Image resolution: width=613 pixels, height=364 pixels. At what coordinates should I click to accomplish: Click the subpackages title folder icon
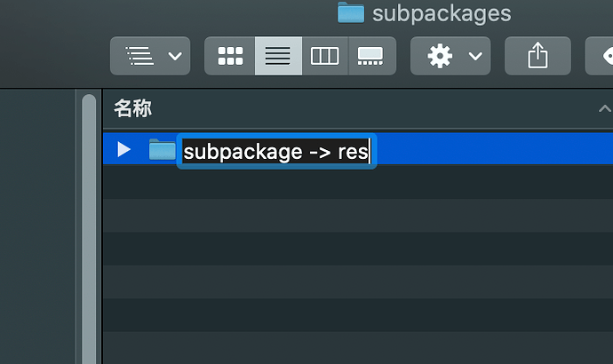351,13
